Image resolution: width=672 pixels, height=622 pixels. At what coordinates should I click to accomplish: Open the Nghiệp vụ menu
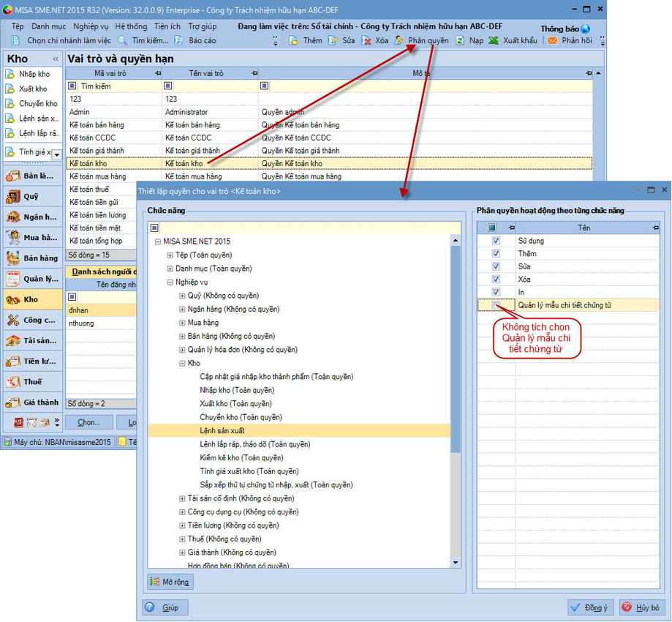[x=91, y=26]
